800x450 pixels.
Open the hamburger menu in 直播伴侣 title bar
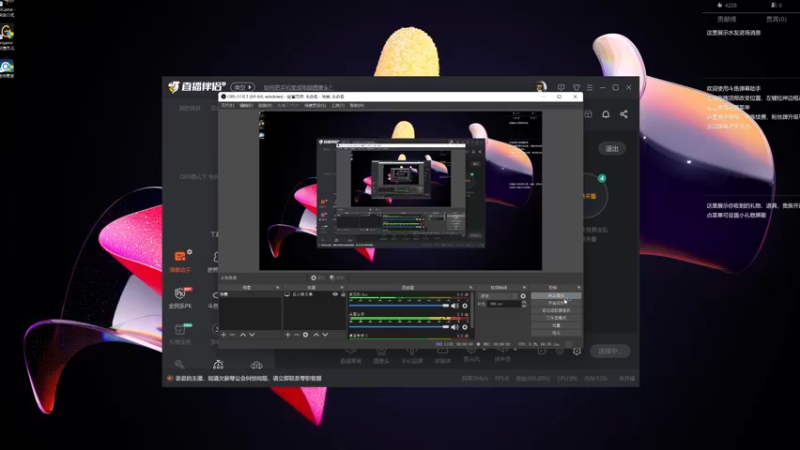590,87
